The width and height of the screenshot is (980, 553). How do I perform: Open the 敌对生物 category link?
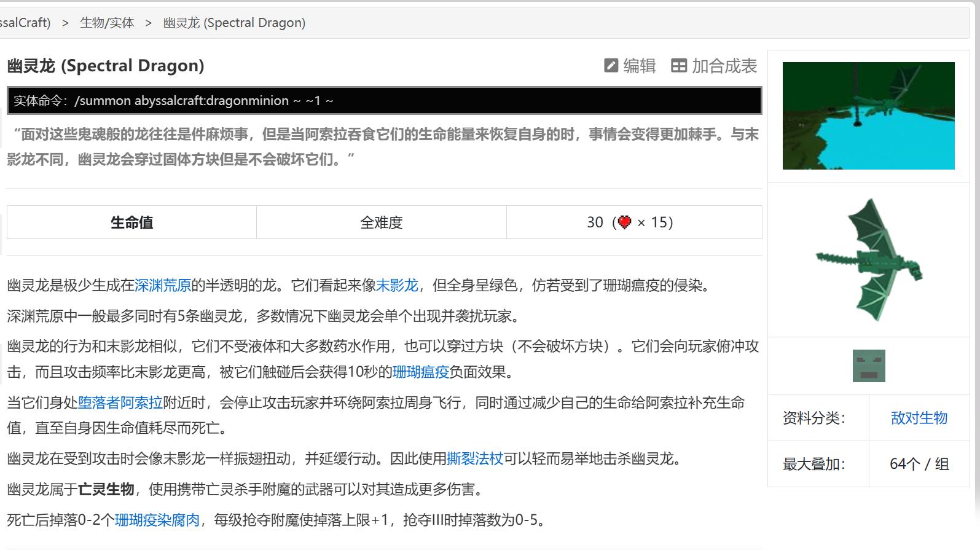[x=919, y=418]
